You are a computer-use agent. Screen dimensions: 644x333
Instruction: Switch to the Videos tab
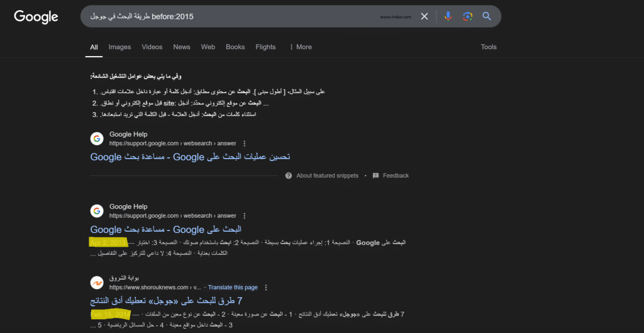pyautogui.click(x=152, y=47)
